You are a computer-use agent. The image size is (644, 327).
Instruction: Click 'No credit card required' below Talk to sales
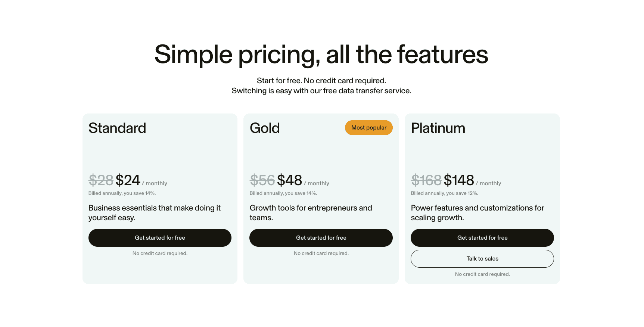coord(482,274)
